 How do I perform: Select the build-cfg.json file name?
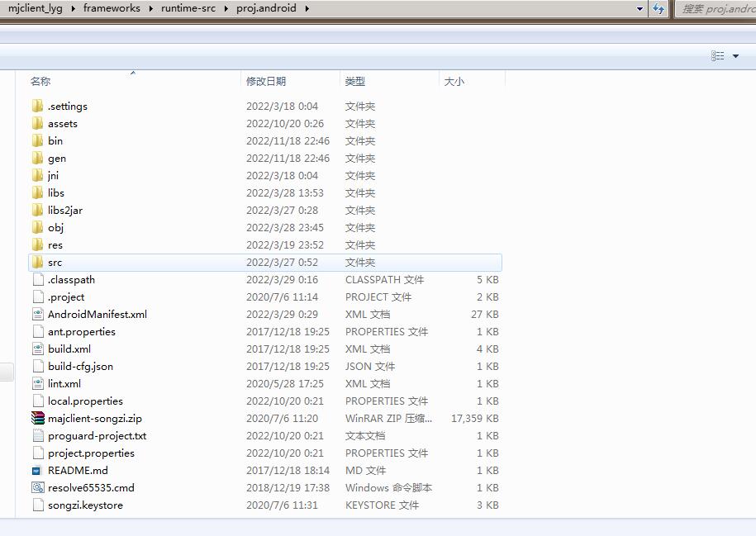[x=80, y=367]
